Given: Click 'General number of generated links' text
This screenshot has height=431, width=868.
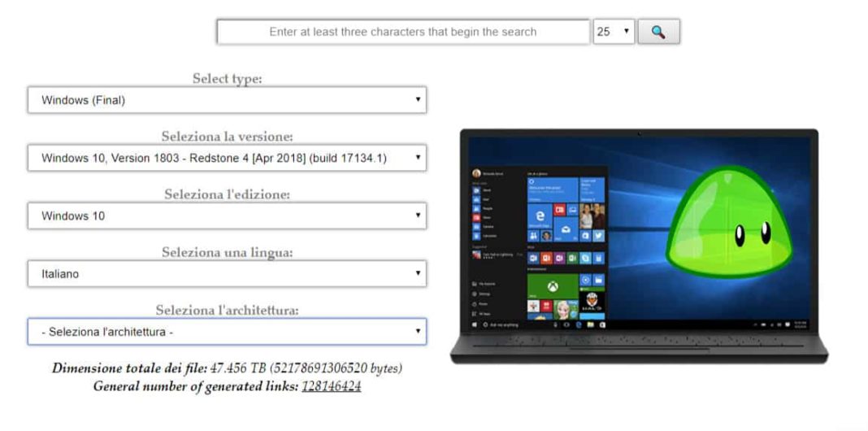Looking at the screenshot, I should [x=195, y=386].
